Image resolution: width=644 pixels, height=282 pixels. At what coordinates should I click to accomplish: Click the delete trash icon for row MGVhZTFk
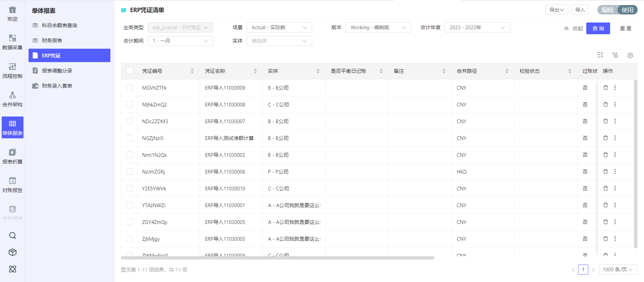pos(605,88)
